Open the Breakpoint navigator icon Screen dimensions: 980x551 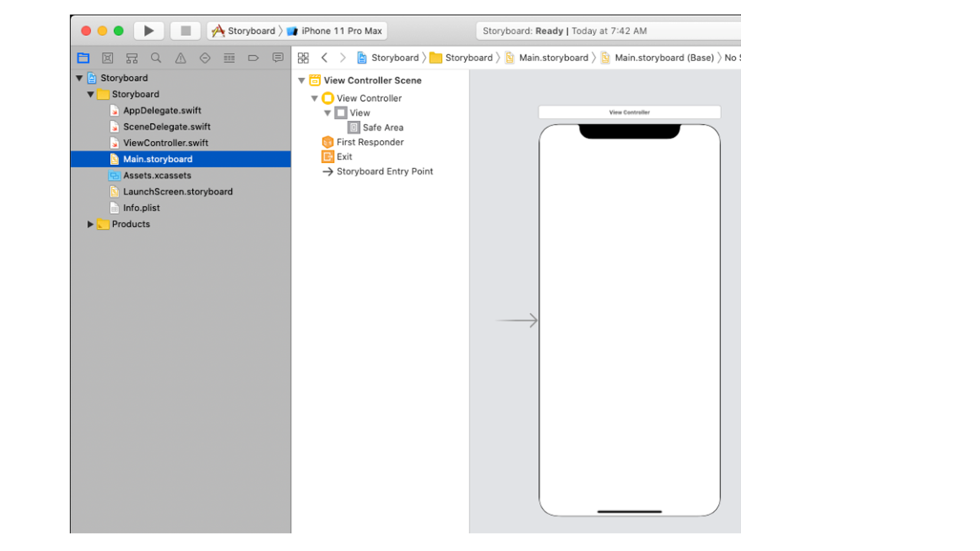(x=253, y=58)
